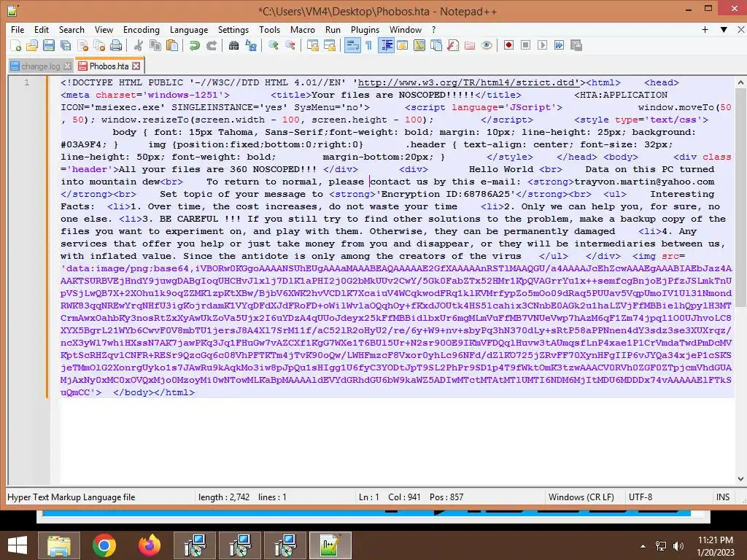Click the Close document toolbar icon
This screenshot has width=747, height=560.
(82, 45)
